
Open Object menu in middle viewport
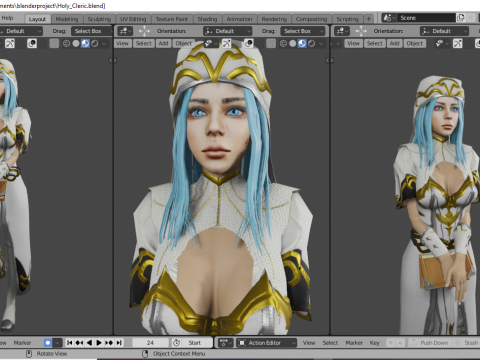pyautogui.click(x=184, y=43)
